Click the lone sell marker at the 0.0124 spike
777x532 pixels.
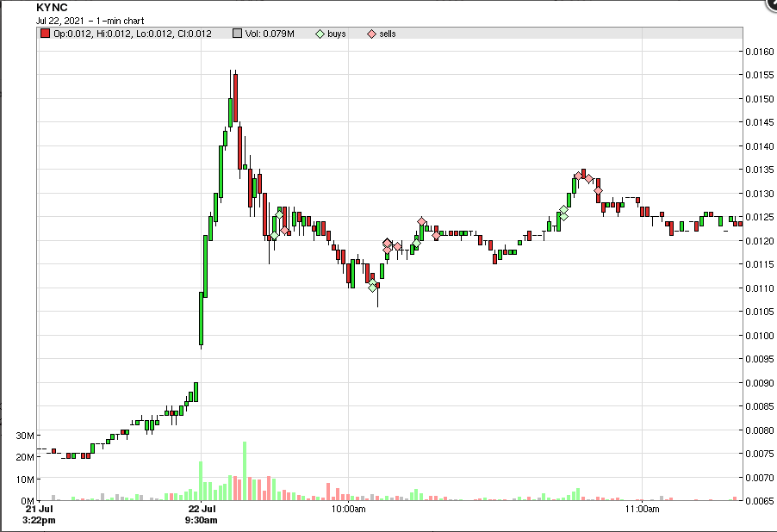[422, 221]
